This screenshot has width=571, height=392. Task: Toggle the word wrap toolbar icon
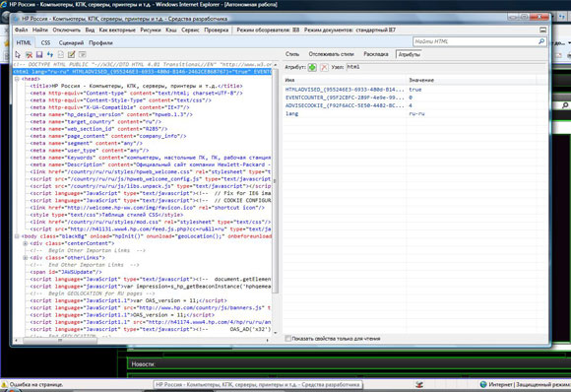click(x=83, y=54)
